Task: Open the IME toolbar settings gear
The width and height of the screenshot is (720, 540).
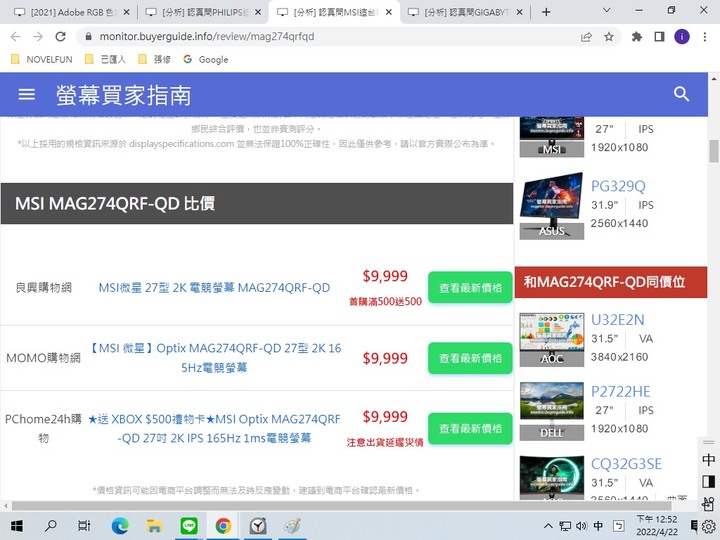Action: (709, 526)
